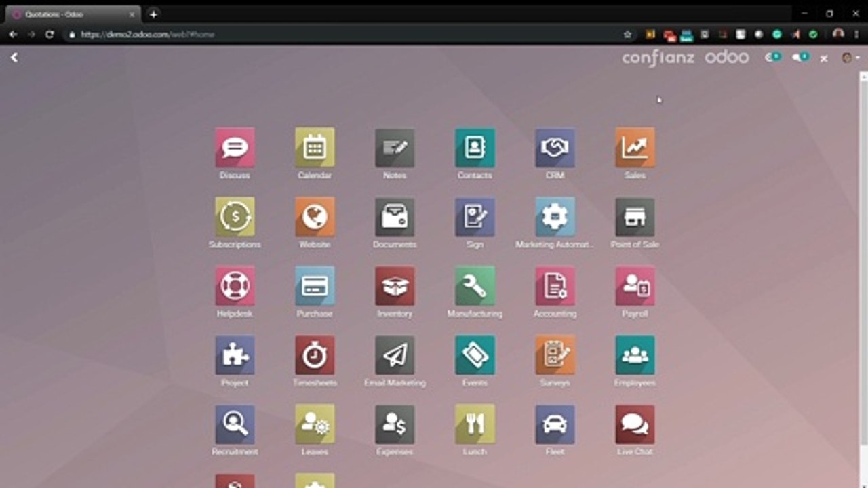Open the Timesheets app
The height and width of the screenshot is (488, 868).
pos(315,355)
